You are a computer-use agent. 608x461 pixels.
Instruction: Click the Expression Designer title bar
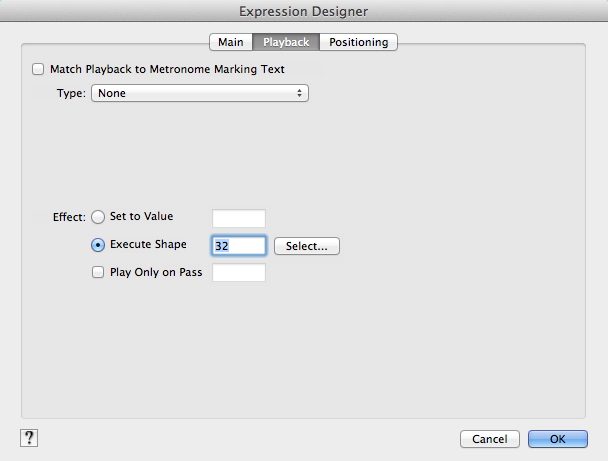pos(304,11)
